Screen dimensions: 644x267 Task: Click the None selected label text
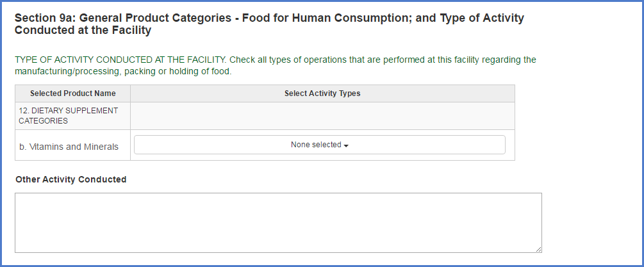[x=316, y=145]
